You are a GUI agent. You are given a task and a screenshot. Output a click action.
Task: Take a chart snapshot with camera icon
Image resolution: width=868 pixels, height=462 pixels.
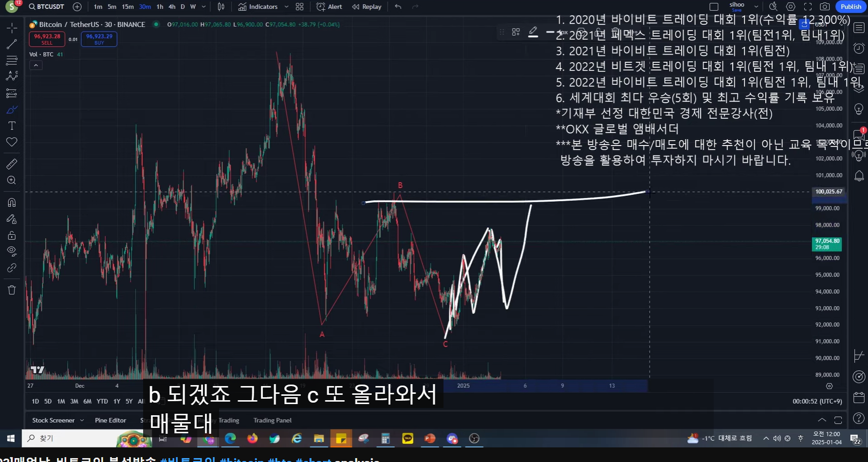[825, 7]
